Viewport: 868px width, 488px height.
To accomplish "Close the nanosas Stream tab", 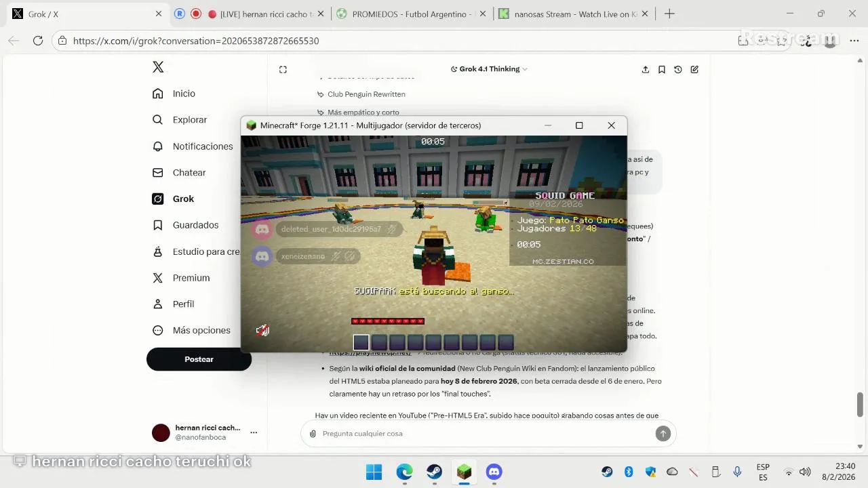I will [x=645, y=14].
